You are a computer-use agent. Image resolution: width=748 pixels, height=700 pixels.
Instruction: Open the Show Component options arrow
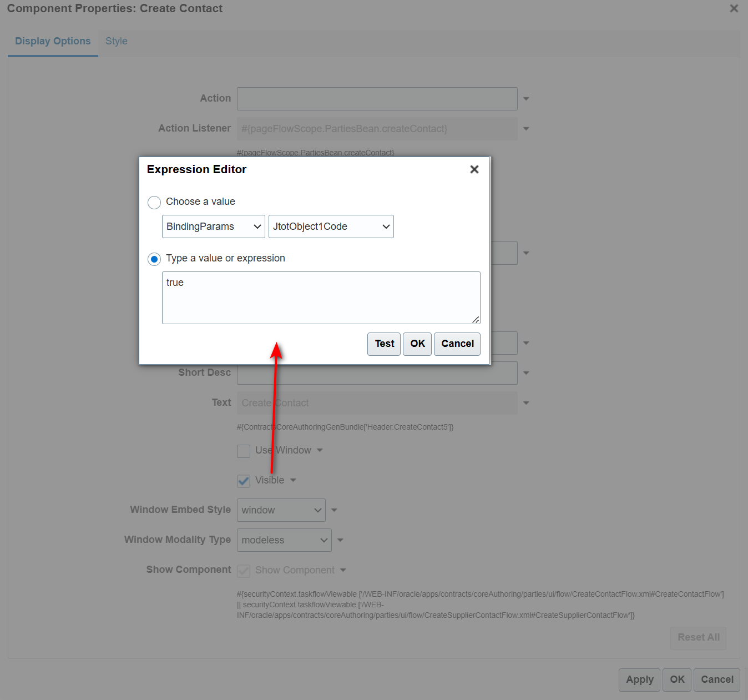click(x=343, y=570)
